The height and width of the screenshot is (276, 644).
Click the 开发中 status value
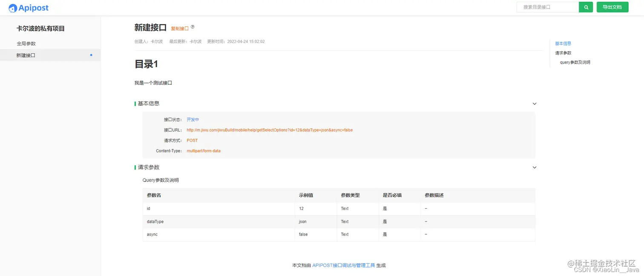(193, 120)
